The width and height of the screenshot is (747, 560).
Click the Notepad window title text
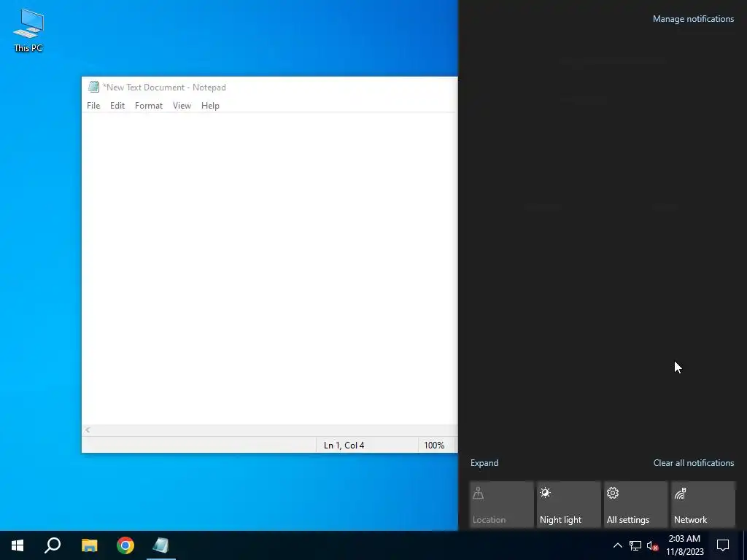164,87
